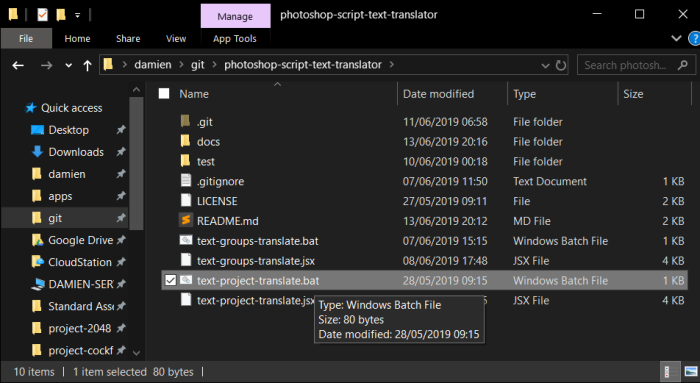Click the text-groups-translate.jsx file icon
The width and height of the screenshot is (700, 383).
(x=186, y=260)
